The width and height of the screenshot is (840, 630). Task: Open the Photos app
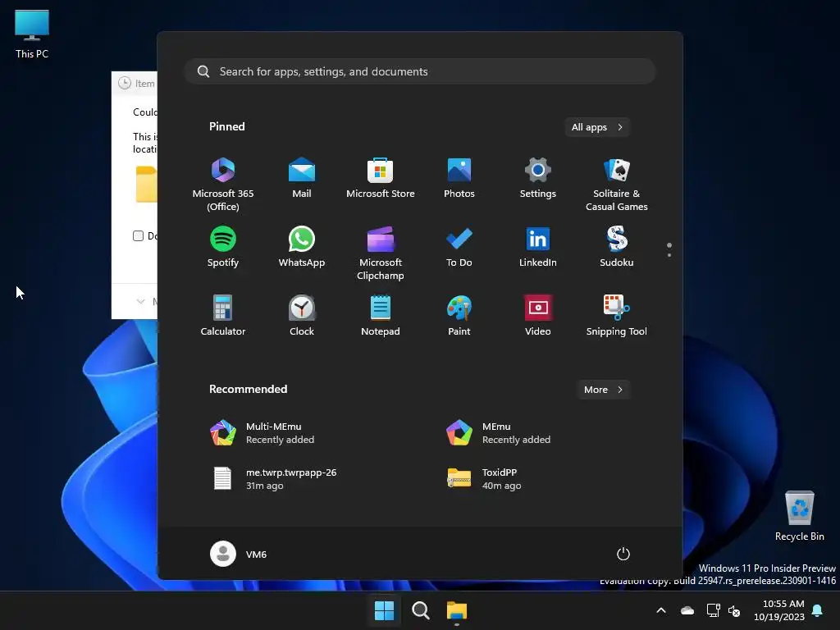point(459,178)
